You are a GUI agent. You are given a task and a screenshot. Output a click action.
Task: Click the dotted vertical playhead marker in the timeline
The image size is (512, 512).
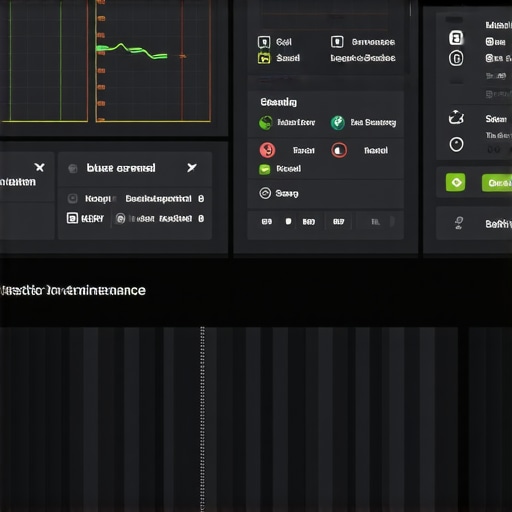tap(202, 419)
